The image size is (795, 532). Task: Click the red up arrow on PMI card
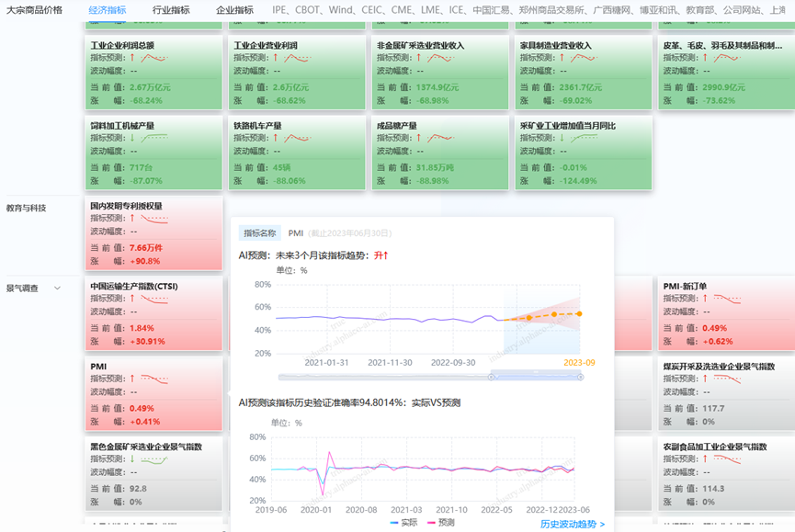[x=133, y=378]
